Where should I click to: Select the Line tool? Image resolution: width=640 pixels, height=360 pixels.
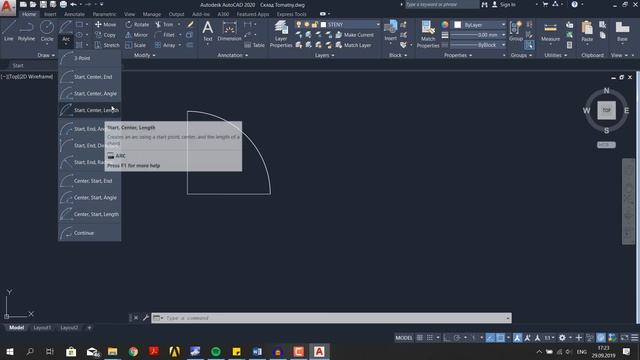(9, 31)
